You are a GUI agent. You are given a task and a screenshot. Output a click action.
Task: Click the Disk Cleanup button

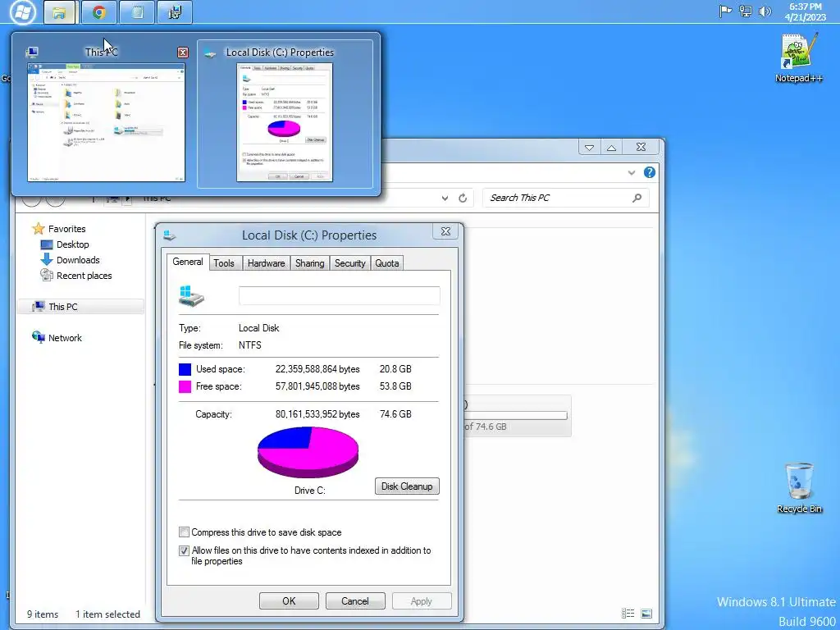(407, 486)
